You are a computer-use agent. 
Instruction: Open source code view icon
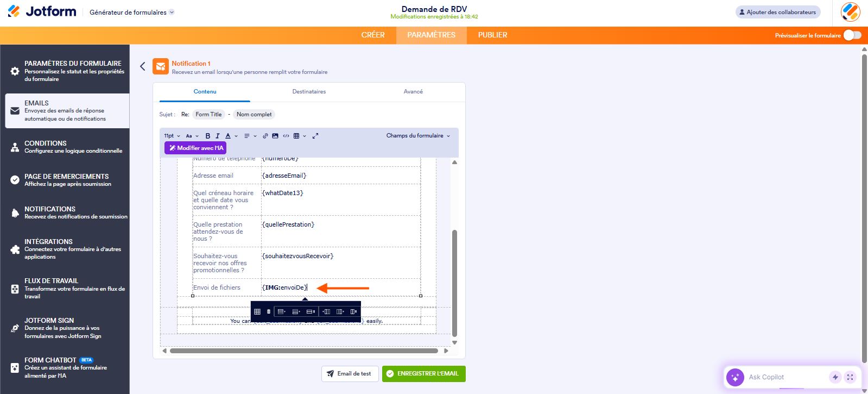pos(286,136)
